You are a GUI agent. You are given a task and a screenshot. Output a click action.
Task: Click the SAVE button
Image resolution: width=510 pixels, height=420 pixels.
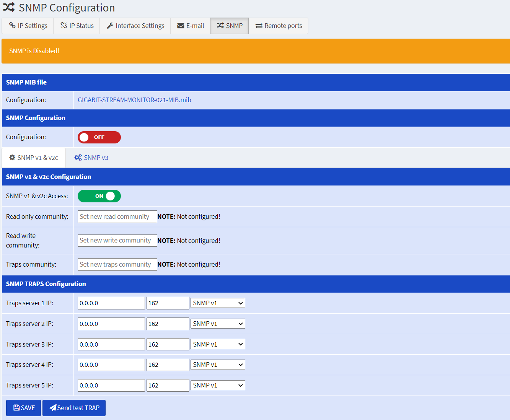click(23, 408)
